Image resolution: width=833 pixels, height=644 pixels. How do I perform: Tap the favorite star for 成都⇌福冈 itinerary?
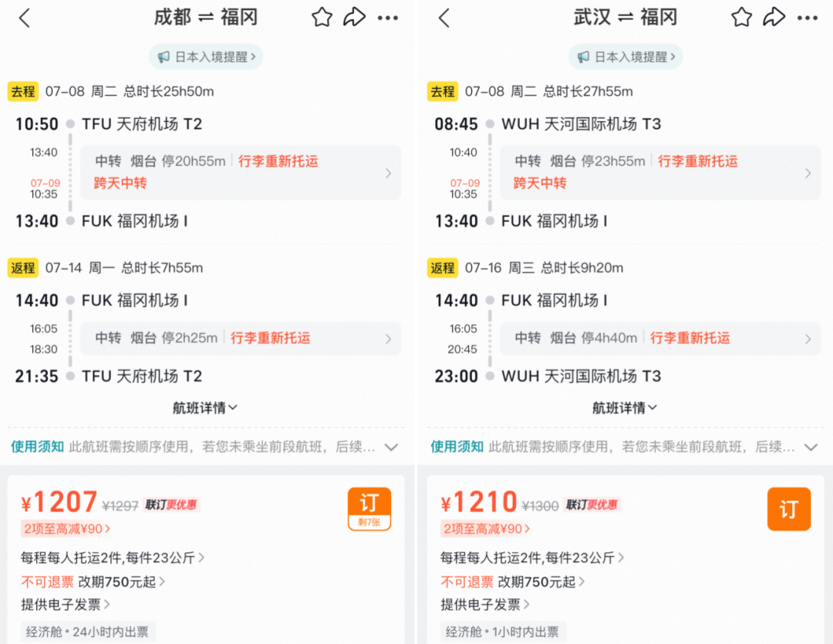[321, 17]
